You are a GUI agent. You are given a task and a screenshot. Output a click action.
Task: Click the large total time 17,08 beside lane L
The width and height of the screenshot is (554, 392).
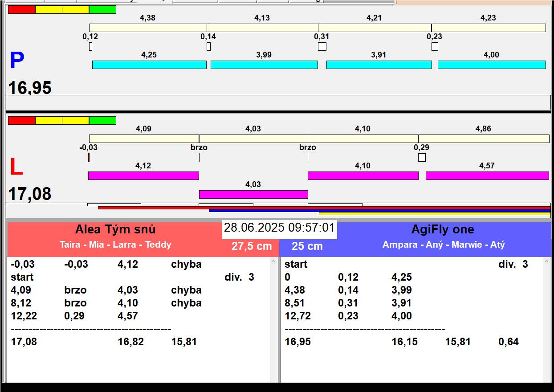click(x=30, y=194)
